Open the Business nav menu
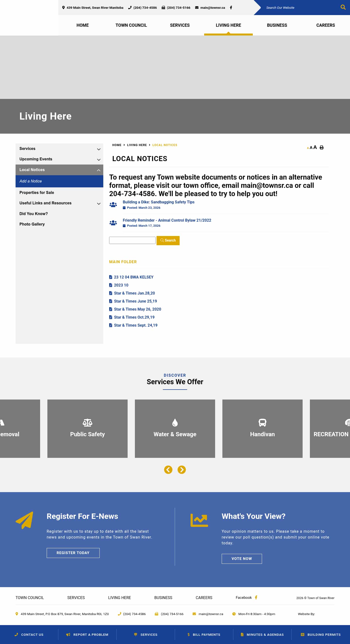This screenshot has height=644, width=350. pyautogui.click(x=277, y=25)
